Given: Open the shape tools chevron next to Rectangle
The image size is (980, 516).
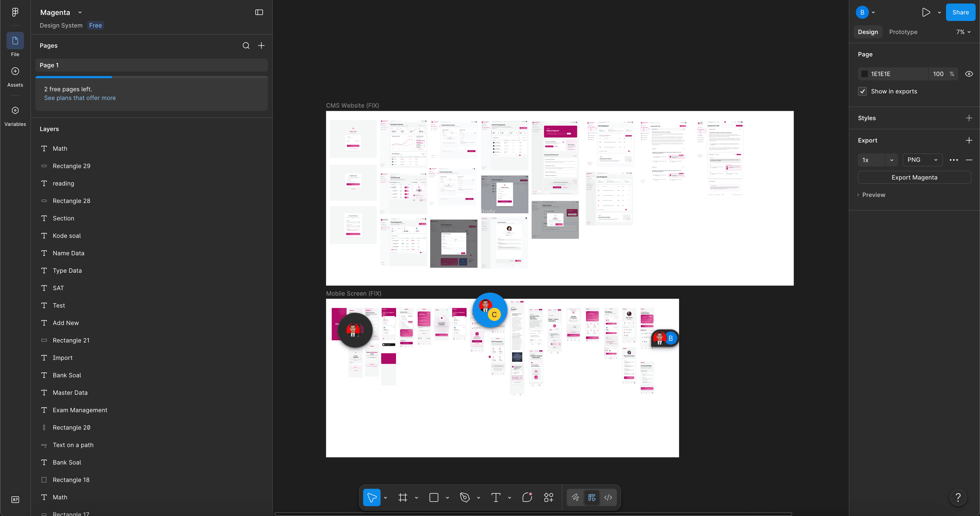Looking at the screenshot, I should point(447,498).
